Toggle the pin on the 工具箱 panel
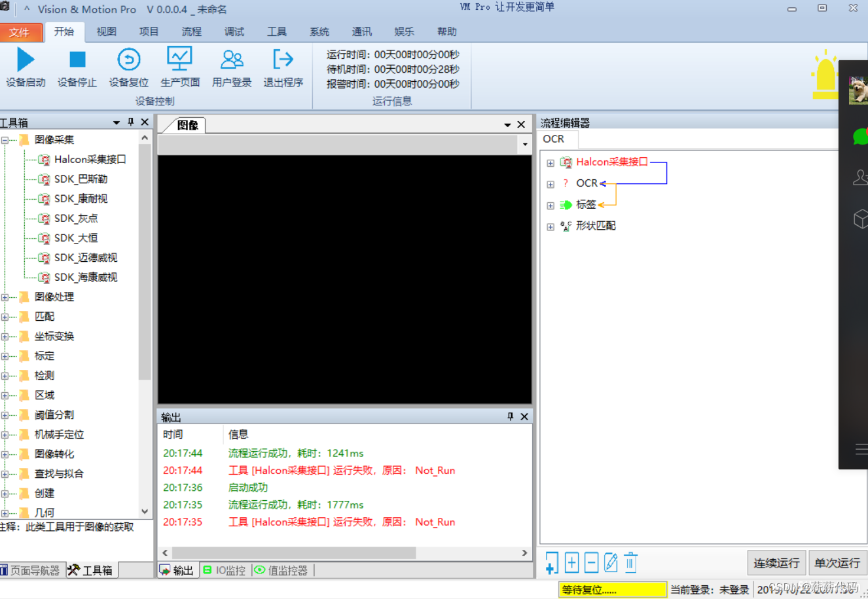The image size is (868, 599). click(130, 122)
